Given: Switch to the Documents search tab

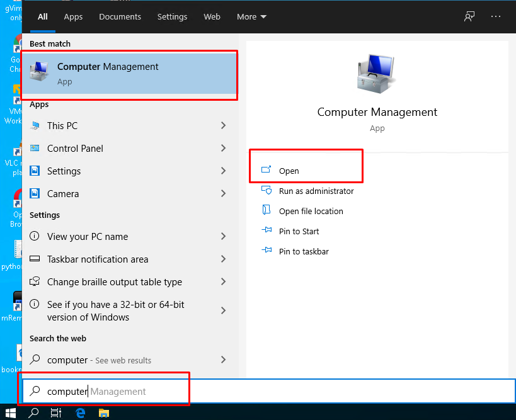Looking at the screenshot, I should [120, 17].
